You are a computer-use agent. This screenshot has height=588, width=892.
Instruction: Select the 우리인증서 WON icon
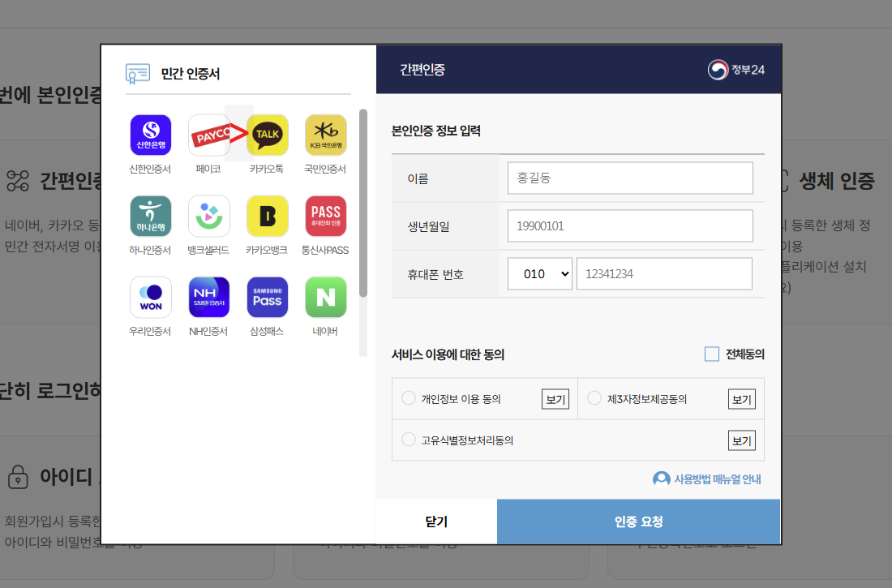click(151, 297)
